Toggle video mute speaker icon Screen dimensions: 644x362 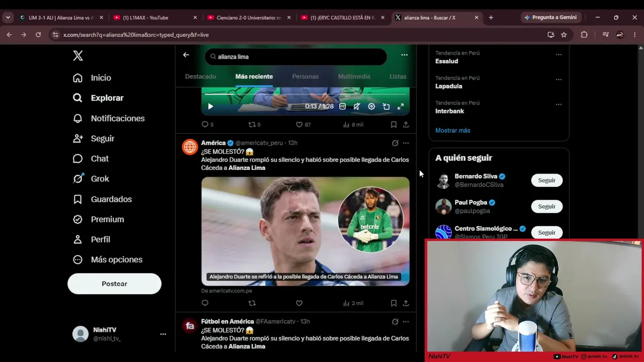pos(357,107)
